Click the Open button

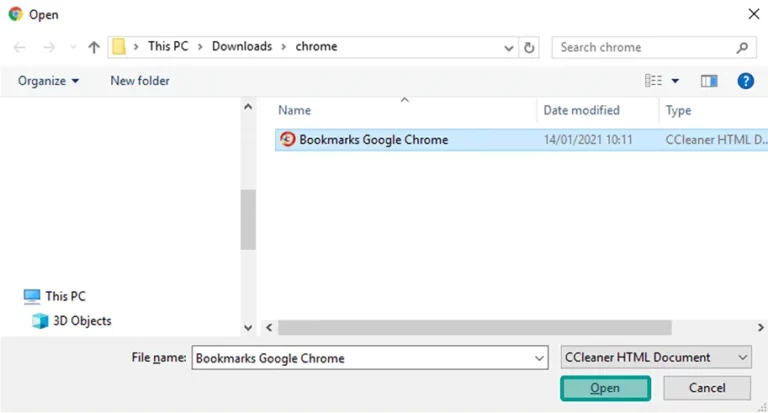(x=605, y=388)
